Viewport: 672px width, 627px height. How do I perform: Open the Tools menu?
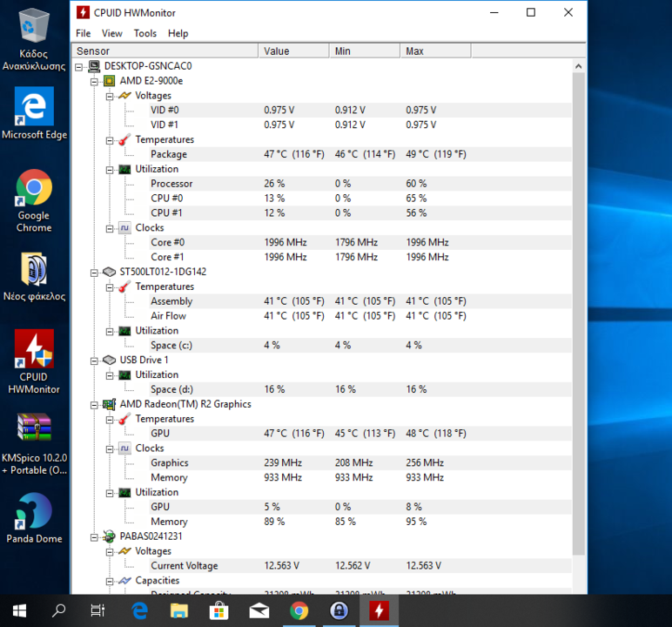144,33
